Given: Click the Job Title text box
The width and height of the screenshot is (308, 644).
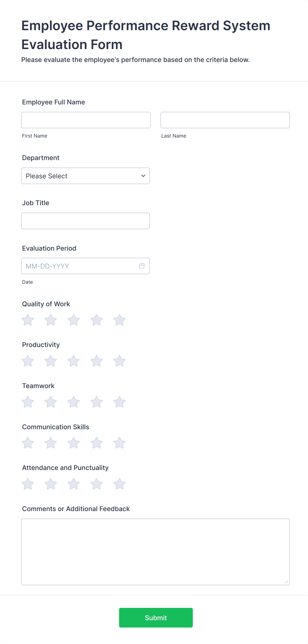Looking at the screenshot, I should pyautogui.click(x=85, y=220).
